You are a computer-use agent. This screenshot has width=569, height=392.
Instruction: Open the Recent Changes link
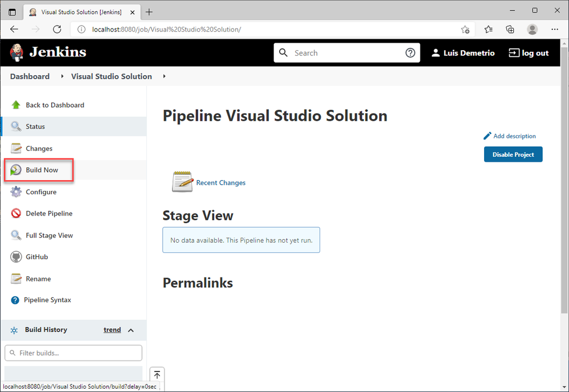point(220,182)
